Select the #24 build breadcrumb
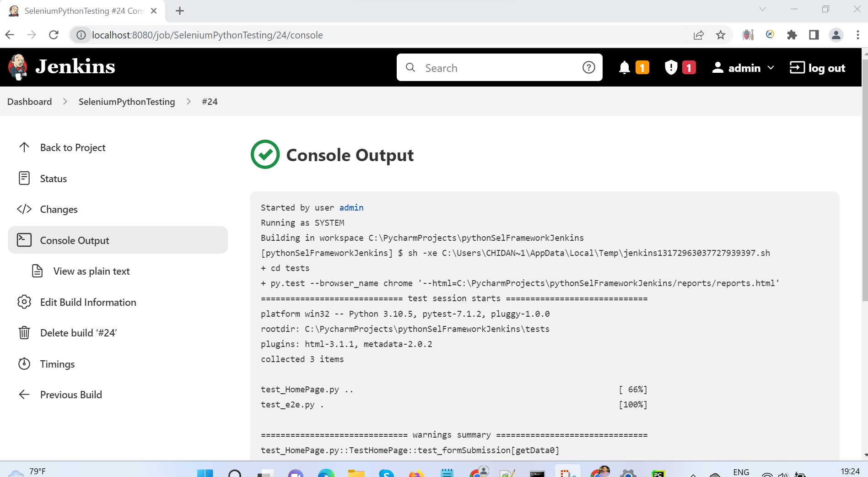Viewport: 868px width, 477px height. (x=210, y=102)
